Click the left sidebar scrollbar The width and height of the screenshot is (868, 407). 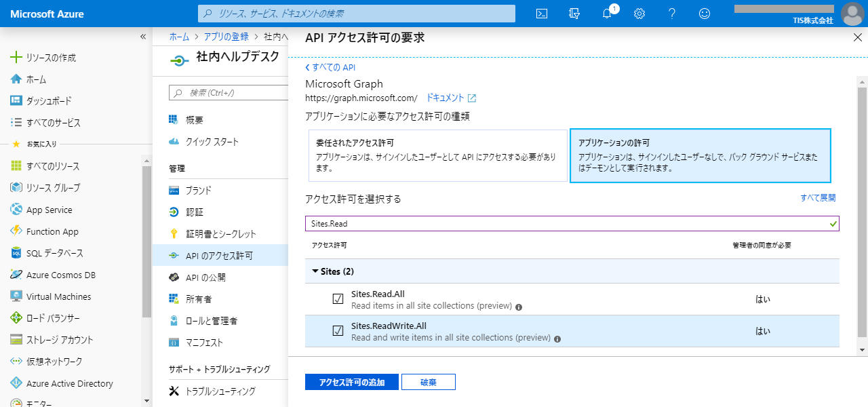pyautogui.click(x=146, y=241)
